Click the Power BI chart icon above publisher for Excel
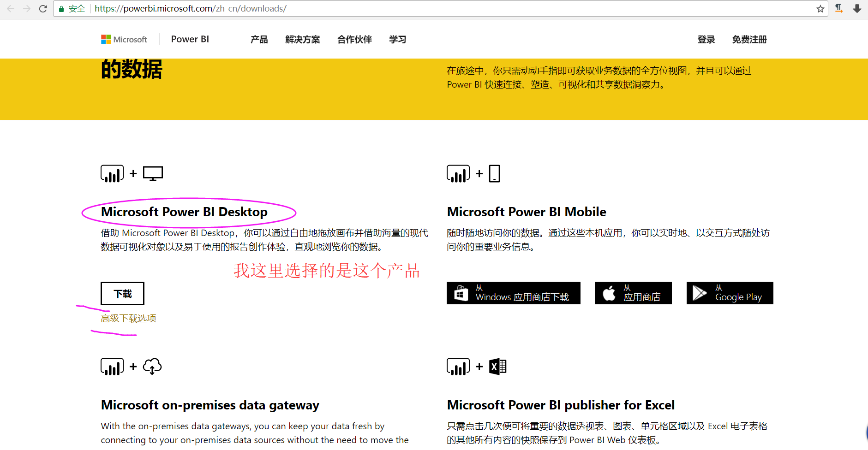The image size is (868, 450). point(458,367)
